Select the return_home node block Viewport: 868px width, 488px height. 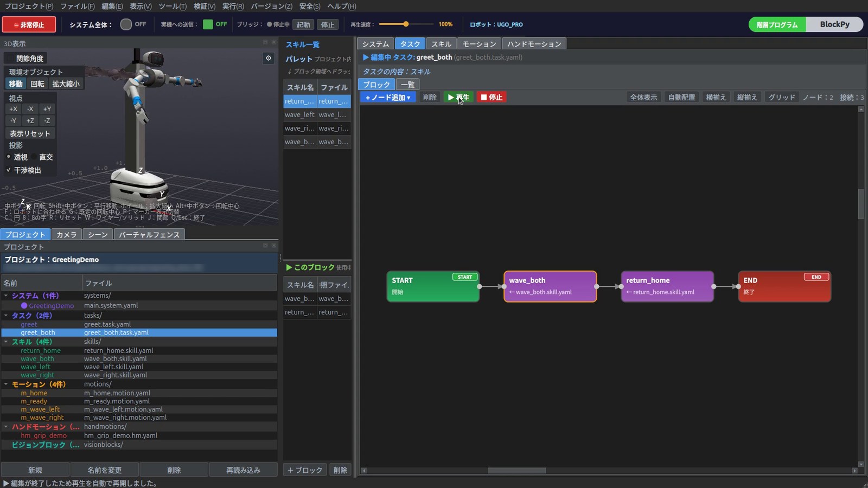pyautogui.click(x=667, y=286)
